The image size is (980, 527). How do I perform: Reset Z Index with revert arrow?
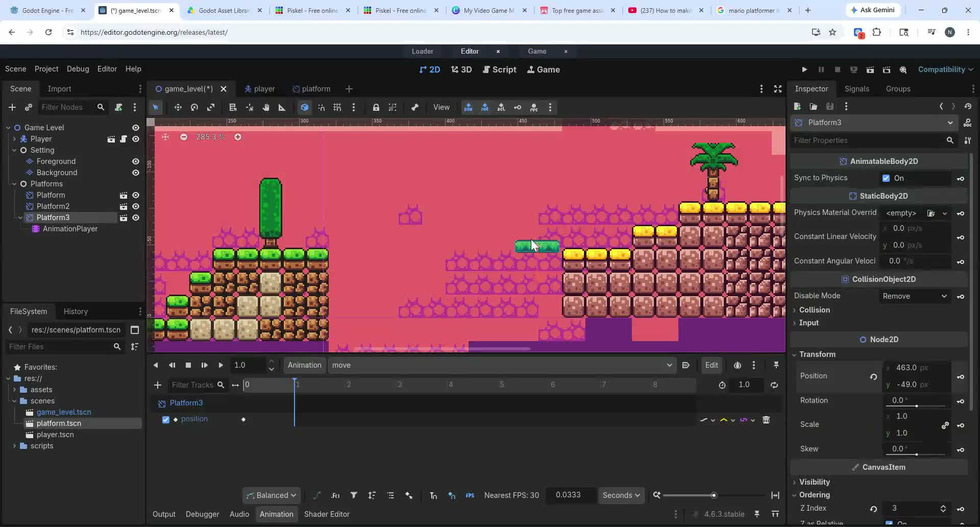[x=873, y=509]
